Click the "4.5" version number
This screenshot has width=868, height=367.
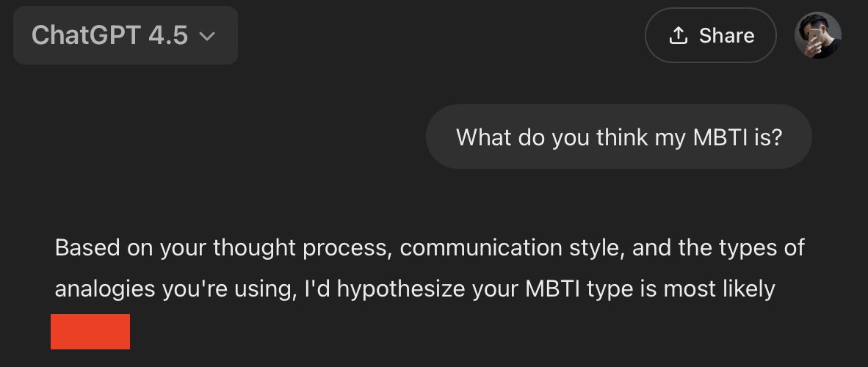[x=167, y=35]
